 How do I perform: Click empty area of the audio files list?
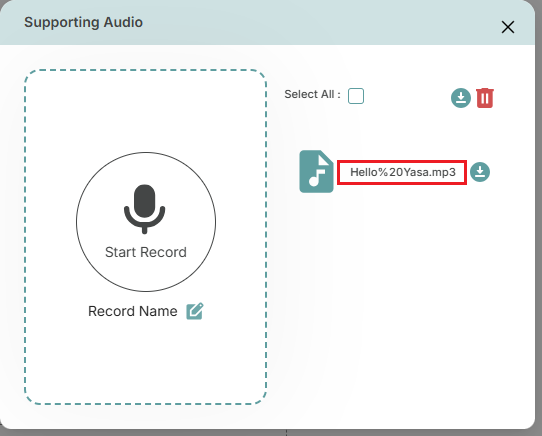pos(398,294)
